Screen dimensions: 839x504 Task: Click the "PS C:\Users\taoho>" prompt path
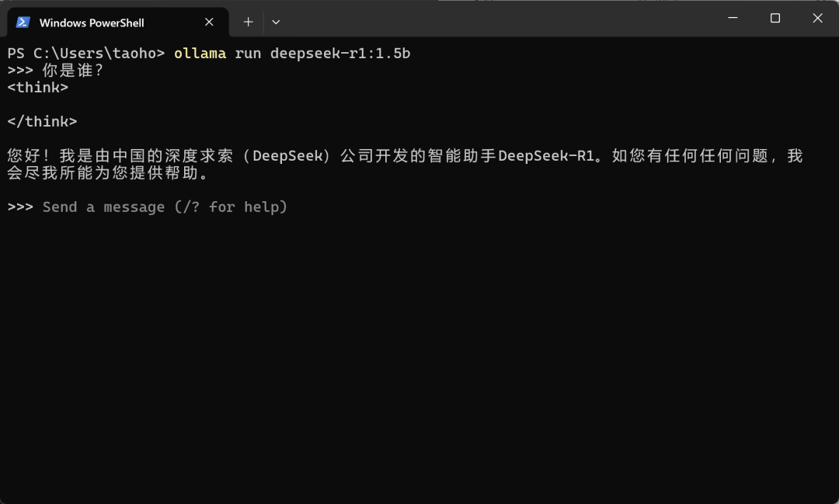(85, 54)
